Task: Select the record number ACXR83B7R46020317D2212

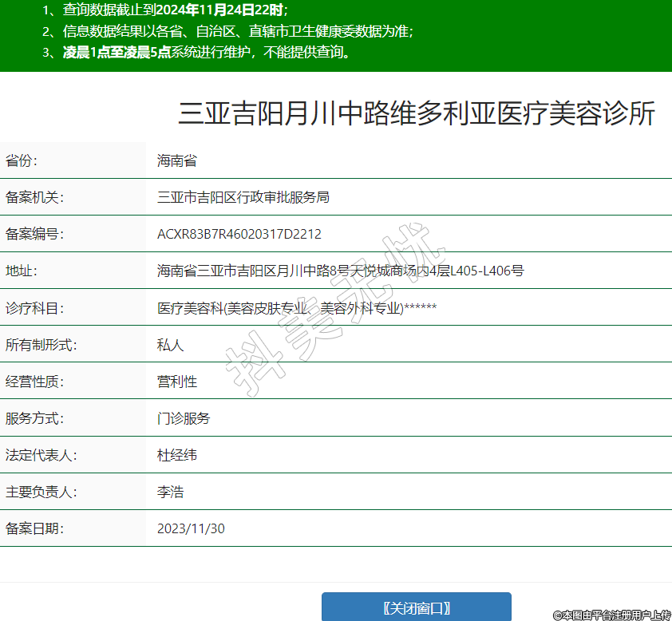Action: coord(239,234)
